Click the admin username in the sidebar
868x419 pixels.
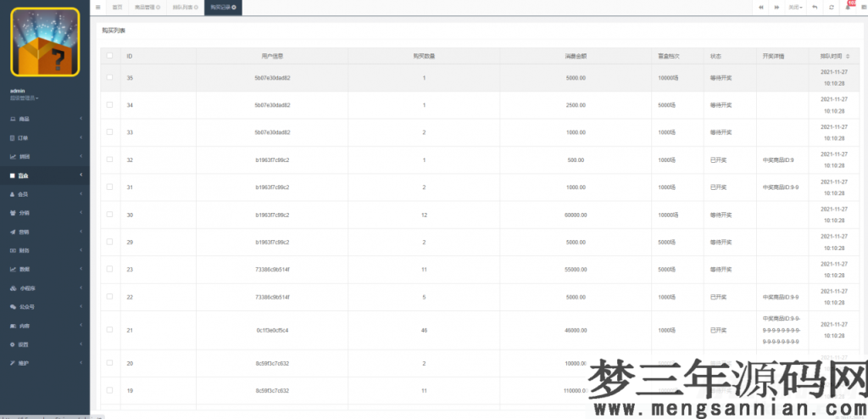(17, 91)
